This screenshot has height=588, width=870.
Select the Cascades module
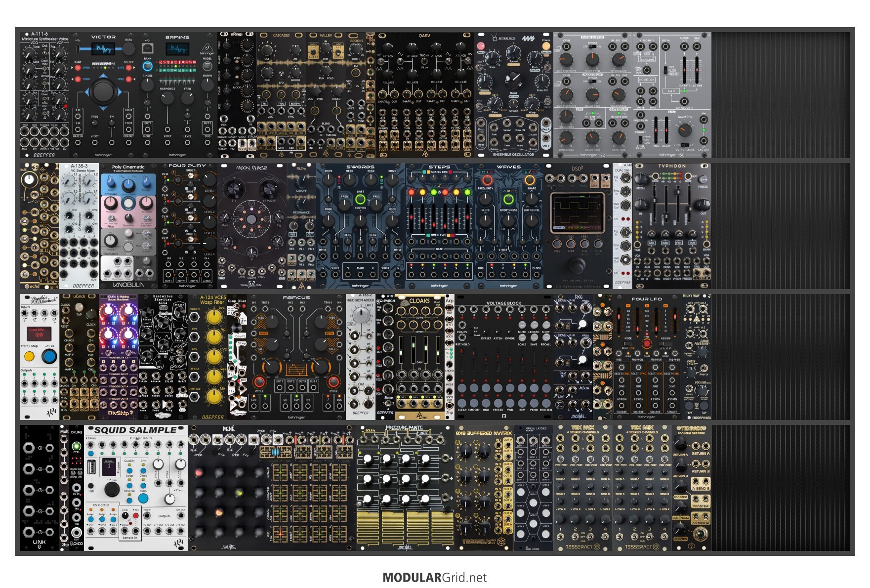pos(282,95)
